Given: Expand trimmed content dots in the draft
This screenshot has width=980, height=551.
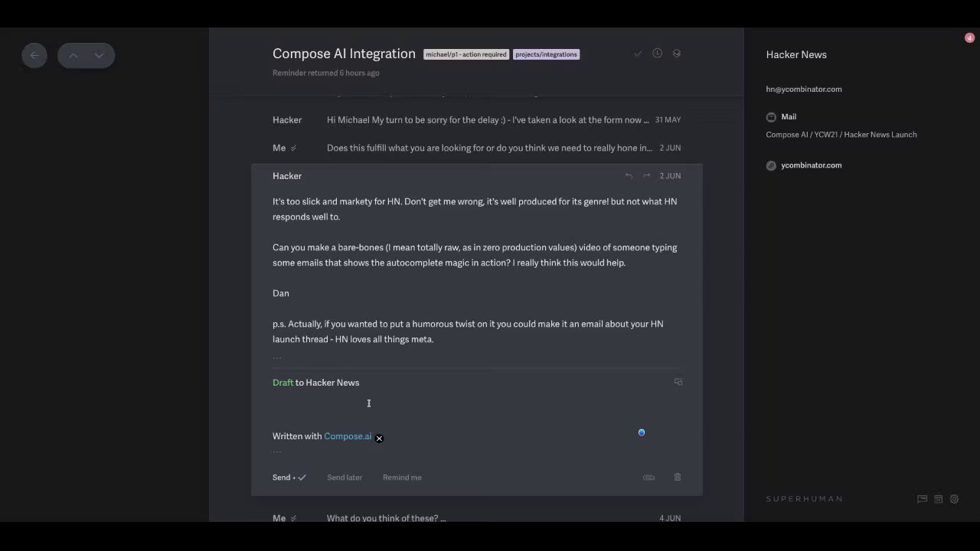Looking at the screenshot, I should coord(277,452).
